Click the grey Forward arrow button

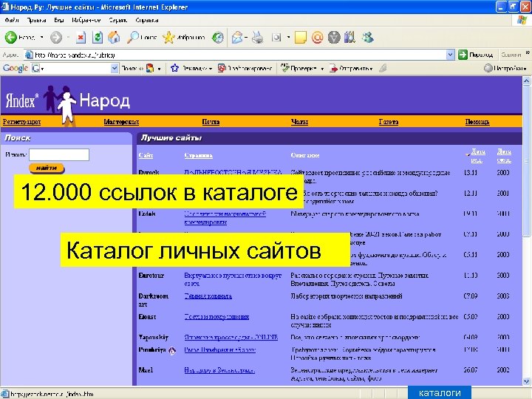click(56, 38)
